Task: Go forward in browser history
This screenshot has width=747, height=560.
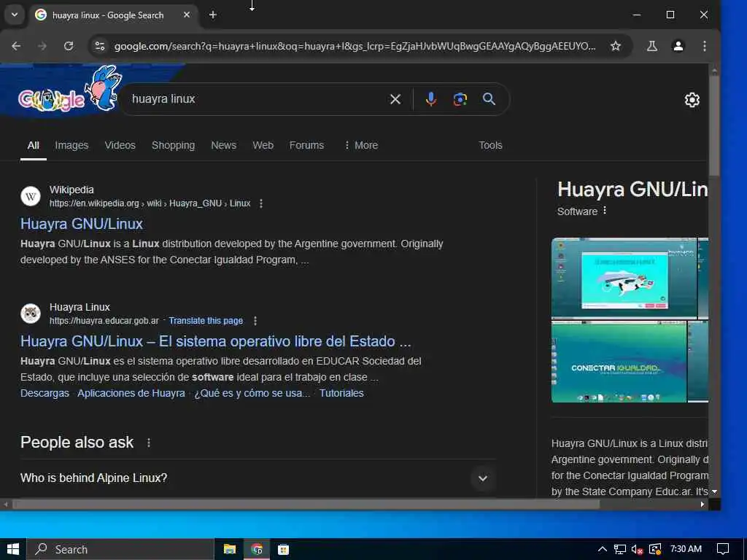Action: (42, 46)
